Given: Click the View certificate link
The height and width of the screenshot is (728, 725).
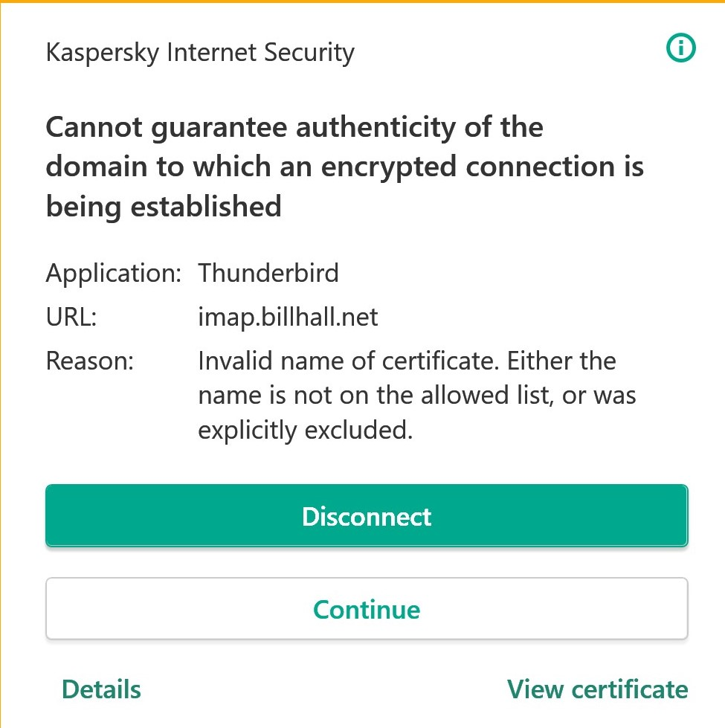Looking at the screenshot, I should click(x=597, y=689).
